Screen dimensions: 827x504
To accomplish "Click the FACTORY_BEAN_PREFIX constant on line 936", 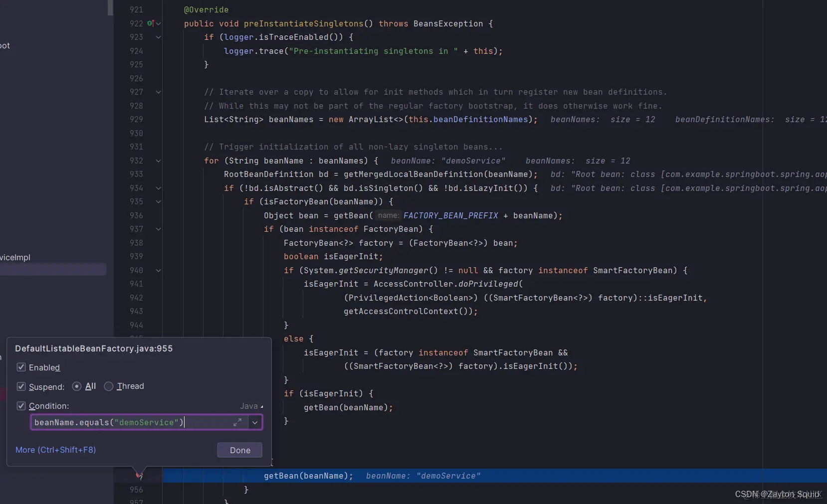I will 451,215.
